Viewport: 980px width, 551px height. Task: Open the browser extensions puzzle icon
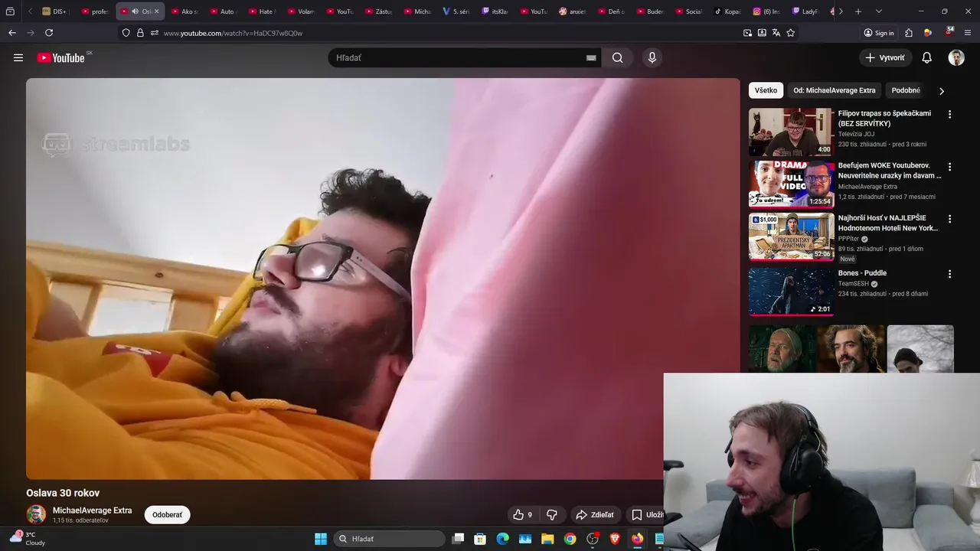[909, 33]
